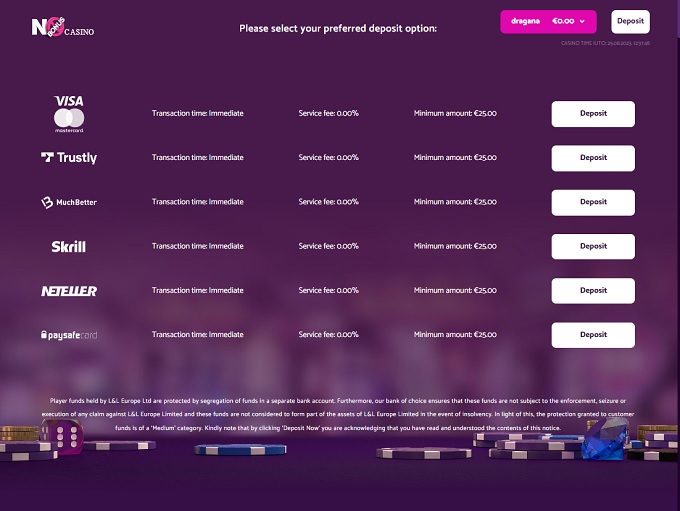Click Deposit for Neteller
This screenshot has width=680, height=511.
593,291
